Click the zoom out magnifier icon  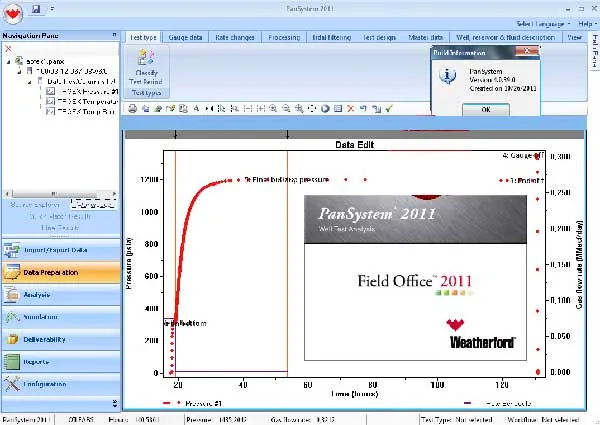(x=286, y=109)
